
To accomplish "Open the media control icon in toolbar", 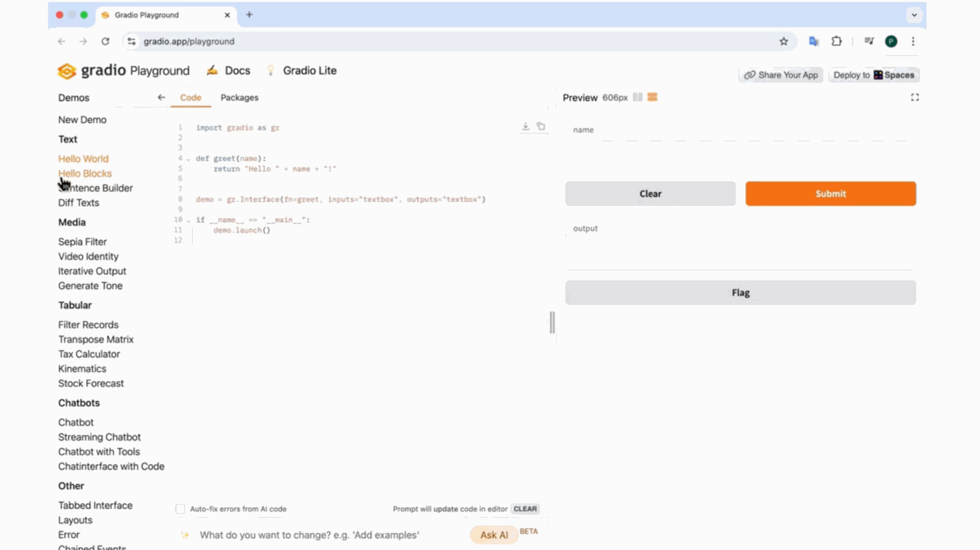I will coord(869,41).
